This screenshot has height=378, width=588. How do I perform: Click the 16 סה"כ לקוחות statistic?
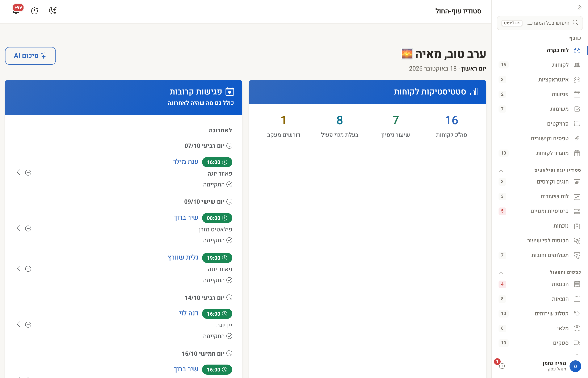coord(451,126)
